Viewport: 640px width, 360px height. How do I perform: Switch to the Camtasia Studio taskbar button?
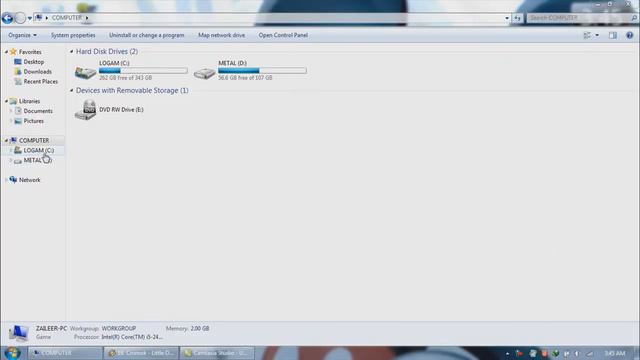click(216, 353)
